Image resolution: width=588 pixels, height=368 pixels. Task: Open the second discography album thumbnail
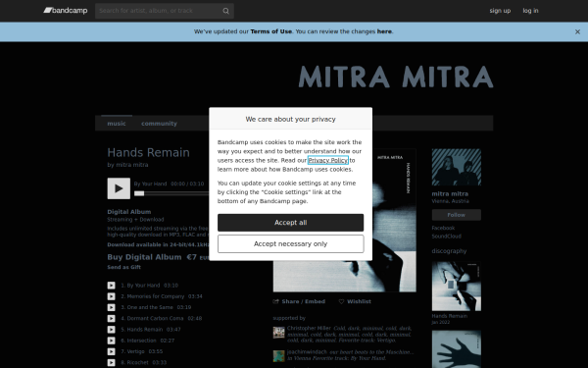pos(457,349)
